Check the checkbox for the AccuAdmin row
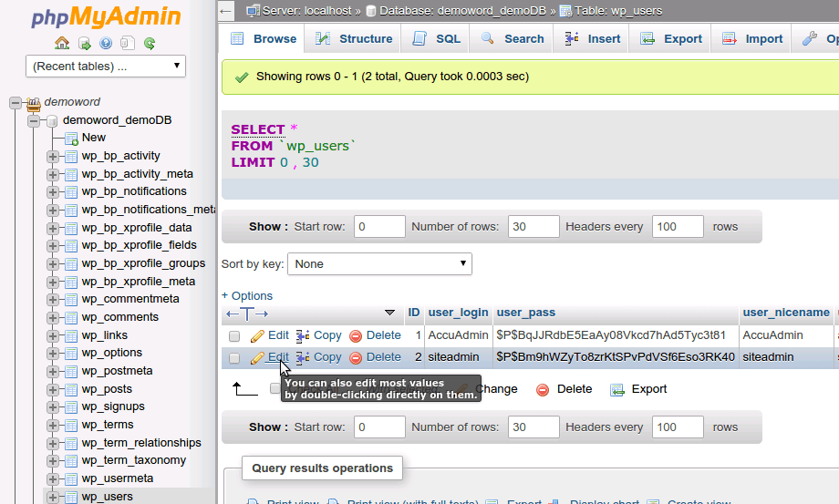The height and width of the screenshot is (504, 839). click(234, 336)
